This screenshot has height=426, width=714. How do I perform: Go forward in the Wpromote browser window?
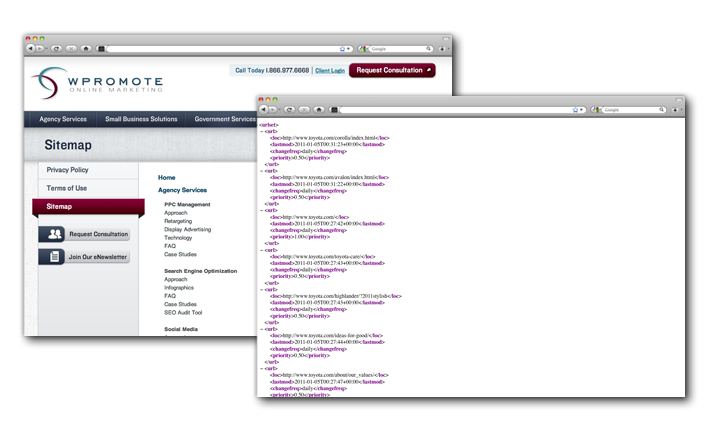[x=40, y=48]
